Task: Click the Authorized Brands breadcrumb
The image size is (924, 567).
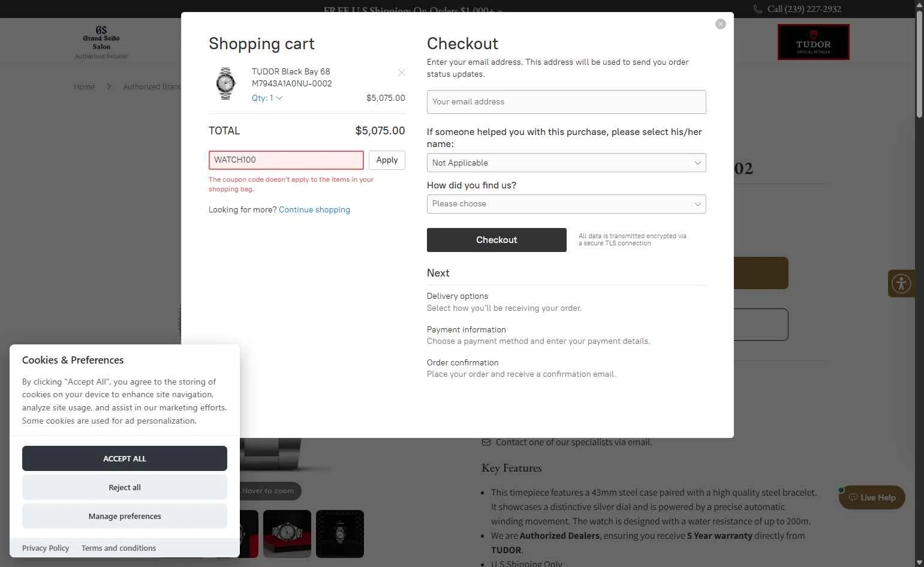Action: [152, 86]
